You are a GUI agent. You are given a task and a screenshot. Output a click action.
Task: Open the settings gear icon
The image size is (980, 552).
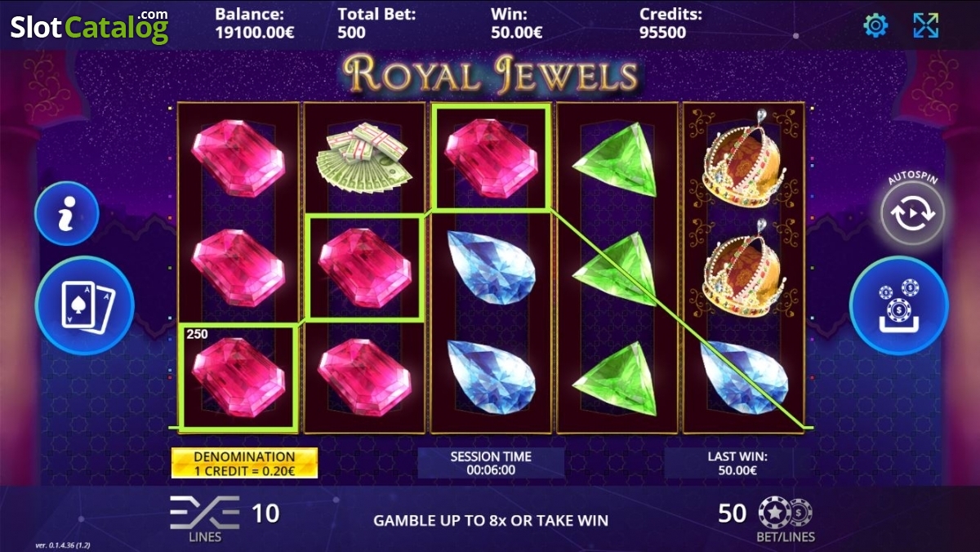[x=875, y=25]
